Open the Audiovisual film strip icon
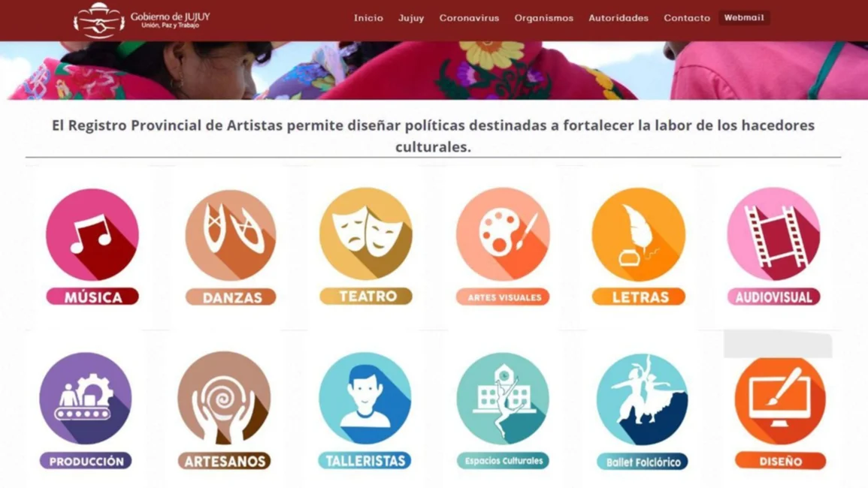Screen dimensions: 868x488 773,234
